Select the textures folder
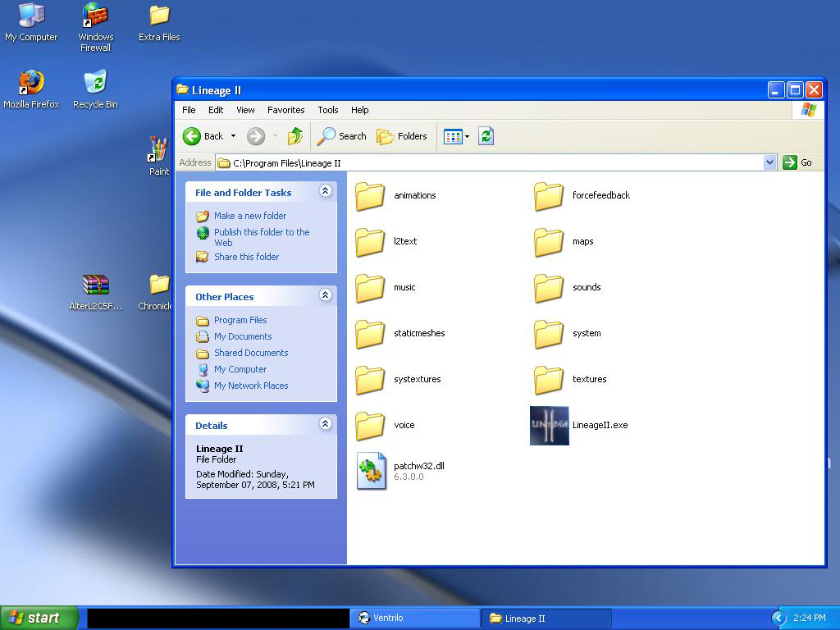Viewport: 840px width, 630px height. pos(571,380)
